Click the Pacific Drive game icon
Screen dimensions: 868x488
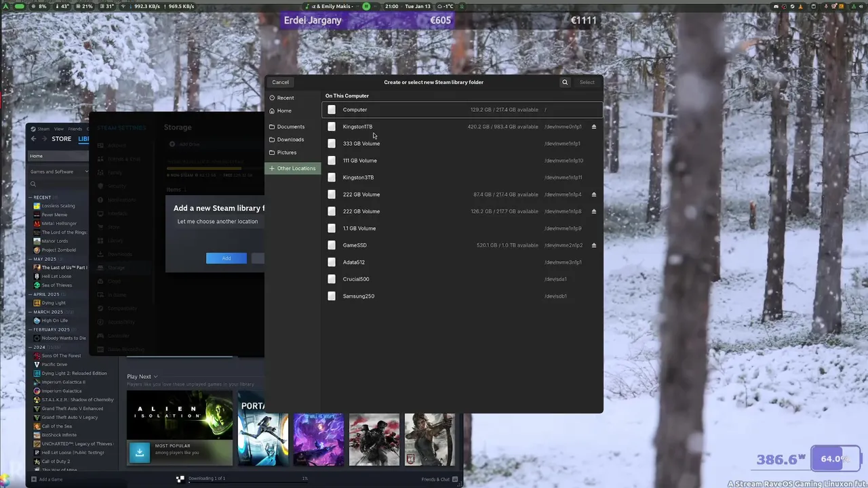[x=37, y=365]
